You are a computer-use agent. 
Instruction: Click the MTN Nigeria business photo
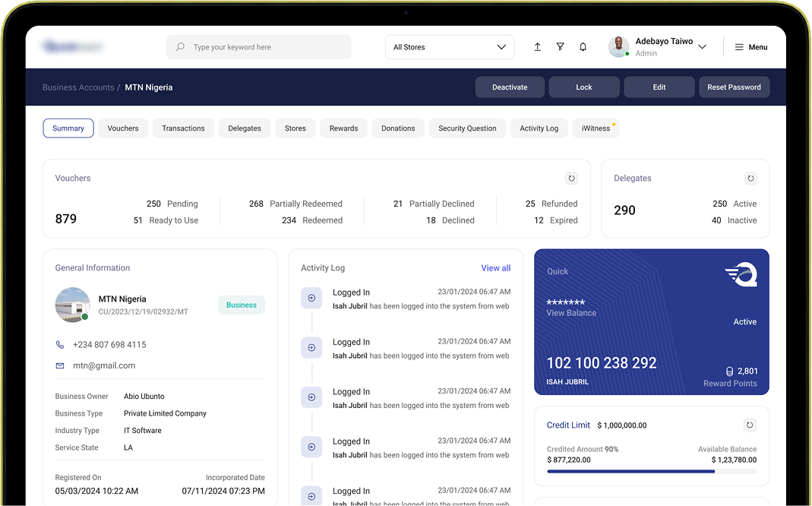(x=72, y=305)
